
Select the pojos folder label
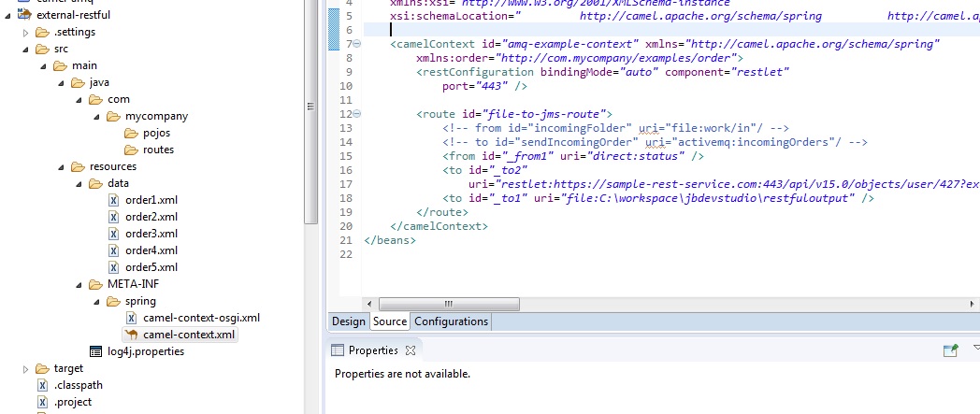[156, 133]
